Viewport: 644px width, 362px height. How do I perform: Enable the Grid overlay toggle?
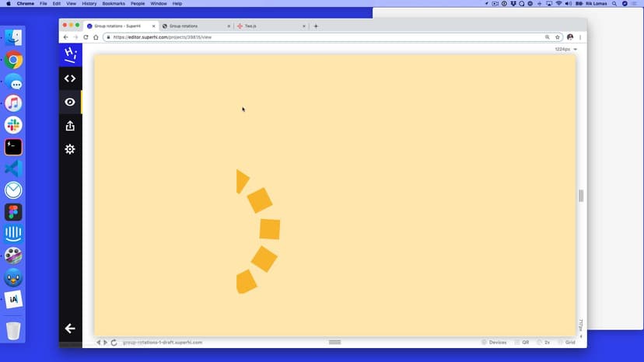[x=566, y=343]
